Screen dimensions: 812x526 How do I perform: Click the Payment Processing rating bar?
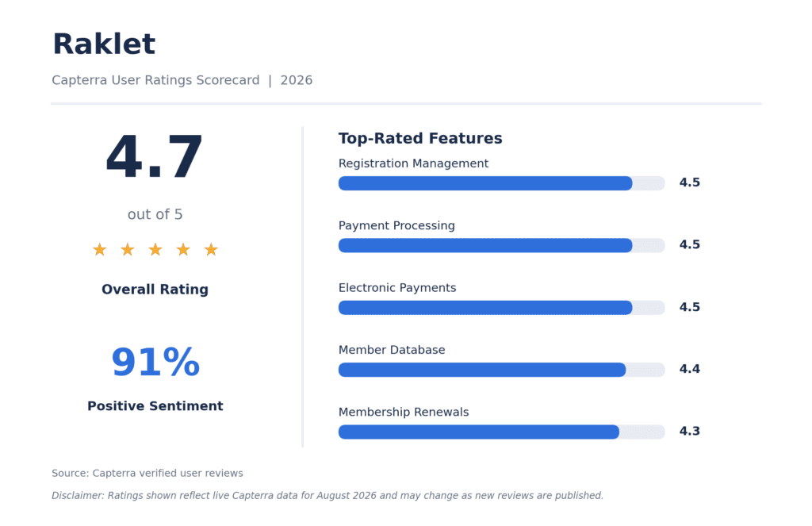click(x=501, y=245)
